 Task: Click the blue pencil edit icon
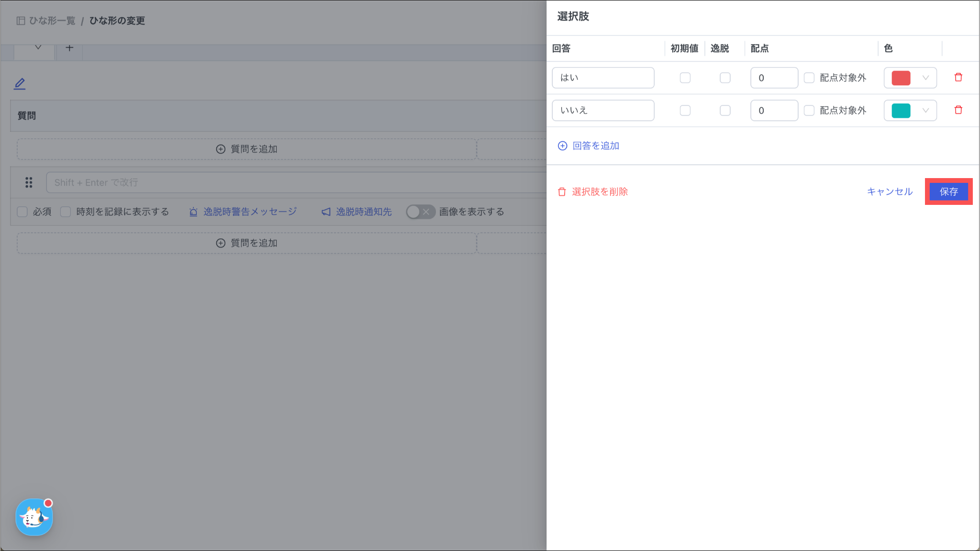coord(20,84)
